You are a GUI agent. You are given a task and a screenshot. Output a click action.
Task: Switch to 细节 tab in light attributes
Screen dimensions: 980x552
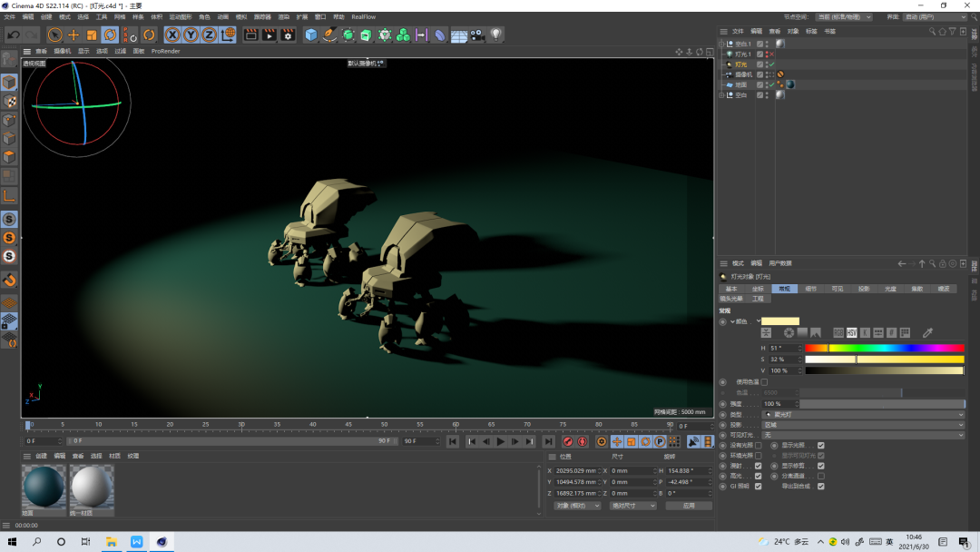pyautogui.click(x=810, y=289)
